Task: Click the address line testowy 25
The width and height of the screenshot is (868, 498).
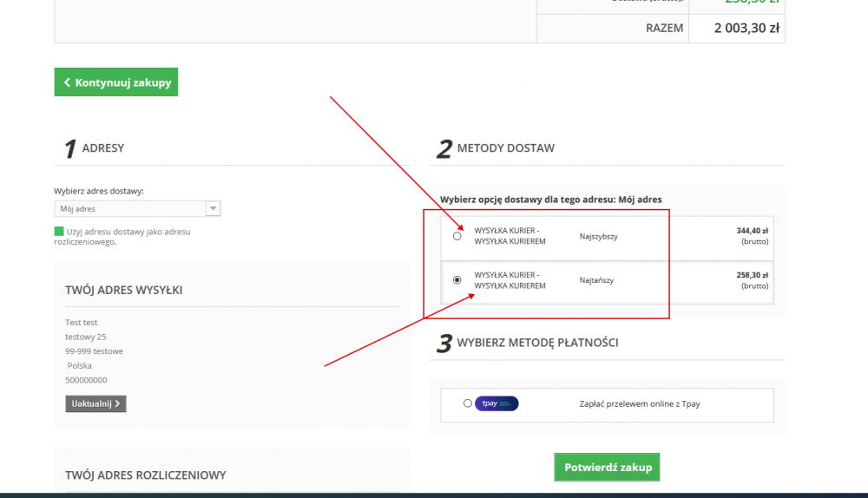Action: pyautogui.click(x=85, y=337)
